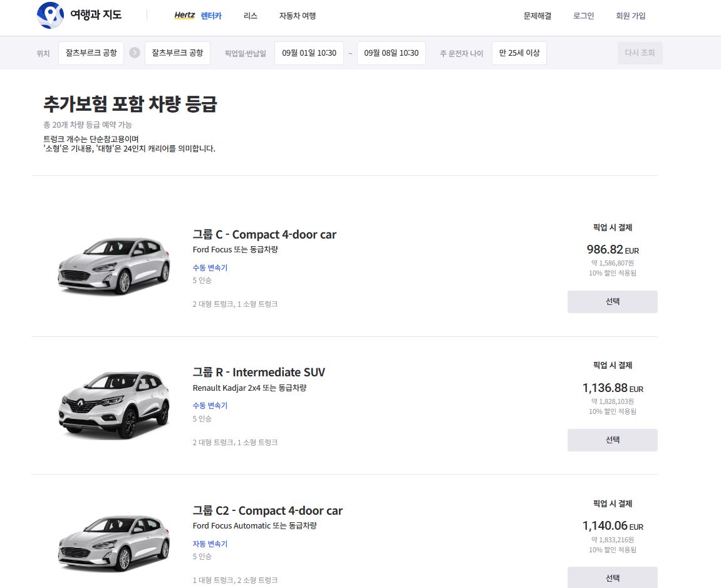The height and width of the screenshot is (588, 721).
Task: Click the 여행과 지도 site logo
Action: (79, 16)
